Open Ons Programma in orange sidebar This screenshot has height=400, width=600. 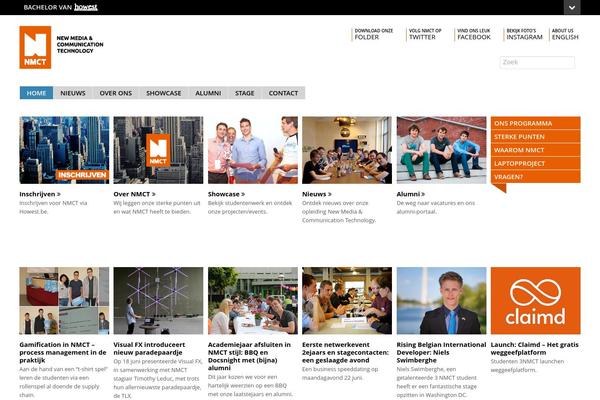(535, 123)
